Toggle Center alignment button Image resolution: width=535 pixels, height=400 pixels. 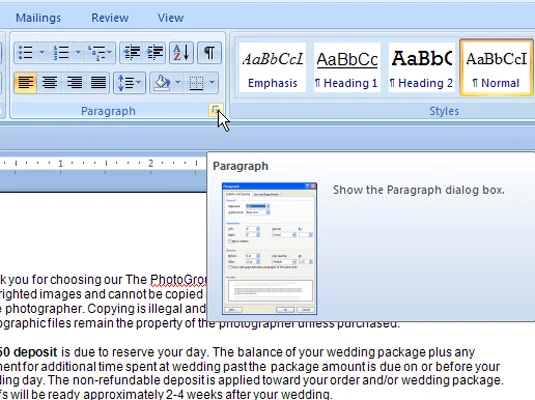[x=50, y=83]
